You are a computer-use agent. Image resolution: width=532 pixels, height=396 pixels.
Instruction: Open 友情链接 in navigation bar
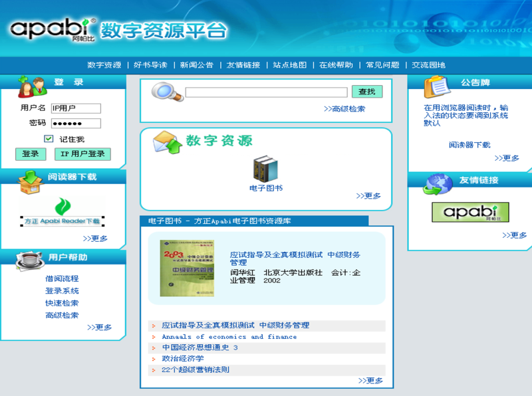(243, 65)
